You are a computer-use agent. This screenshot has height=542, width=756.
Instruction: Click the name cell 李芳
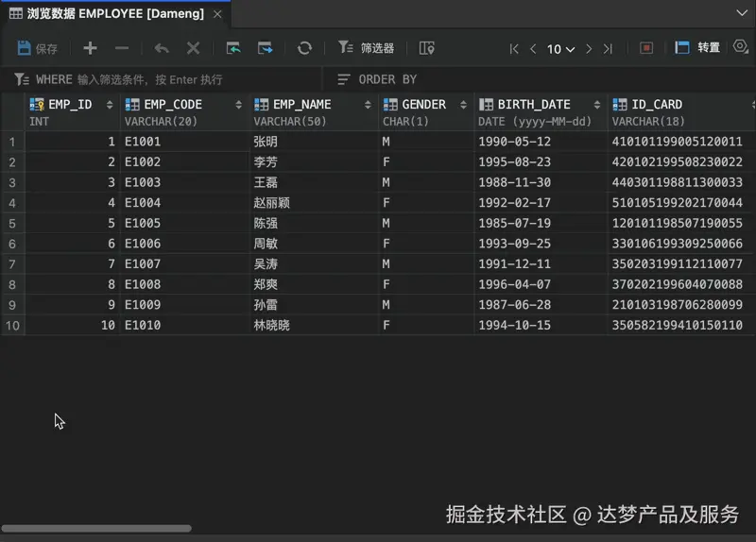click(x=314, y=161)
